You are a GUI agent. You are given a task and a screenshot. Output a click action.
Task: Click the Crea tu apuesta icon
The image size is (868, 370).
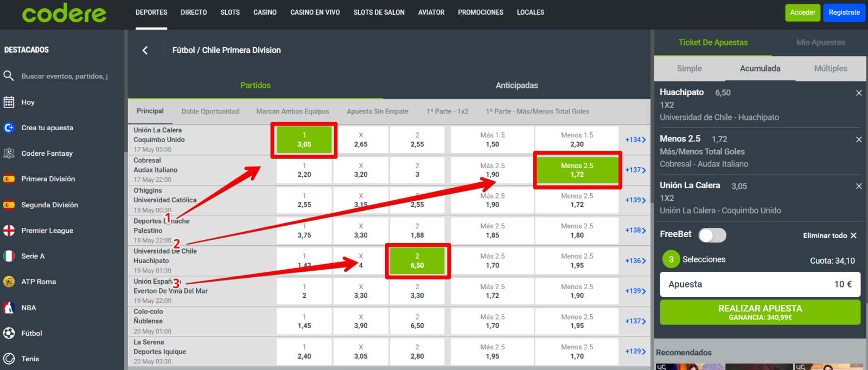pos(9,127)
